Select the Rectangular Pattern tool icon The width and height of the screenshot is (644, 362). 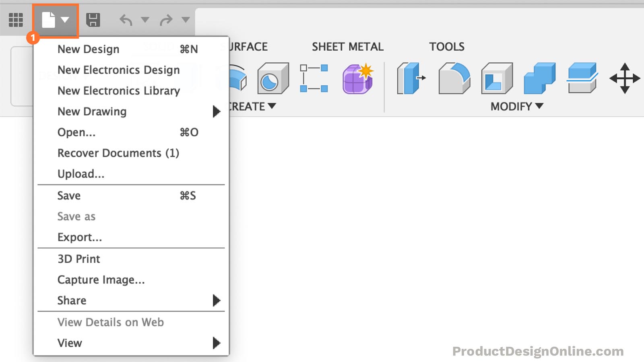point(314,78)
